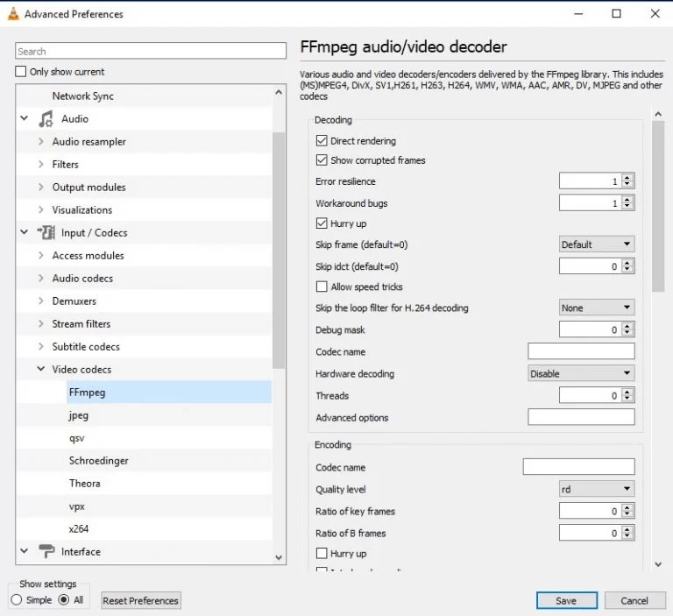Viewport: 673px width, 616px height.
Task: Toggle the Show corrupted frames checkbox
Action: pyautogui.click(x=321, y=160)
